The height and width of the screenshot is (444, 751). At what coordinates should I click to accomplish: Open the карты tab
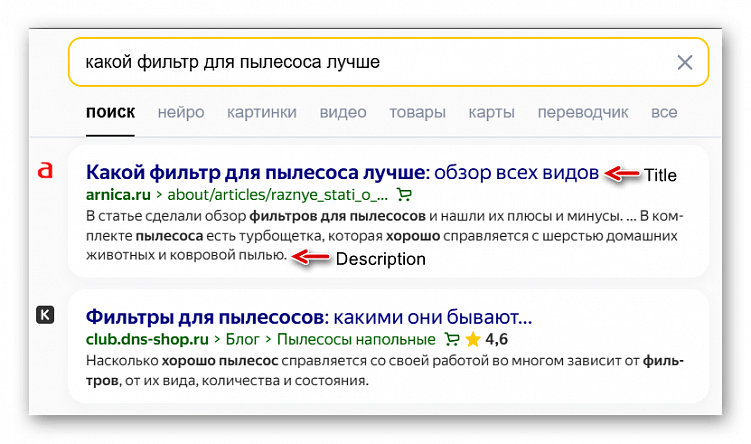click(x=491, y=112)
